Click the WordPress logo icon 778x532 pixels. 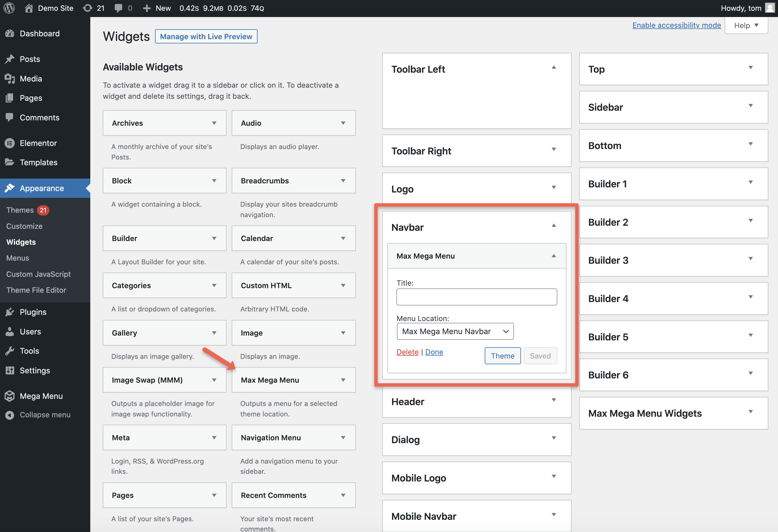pyautogui.click(x=9, y=8)
